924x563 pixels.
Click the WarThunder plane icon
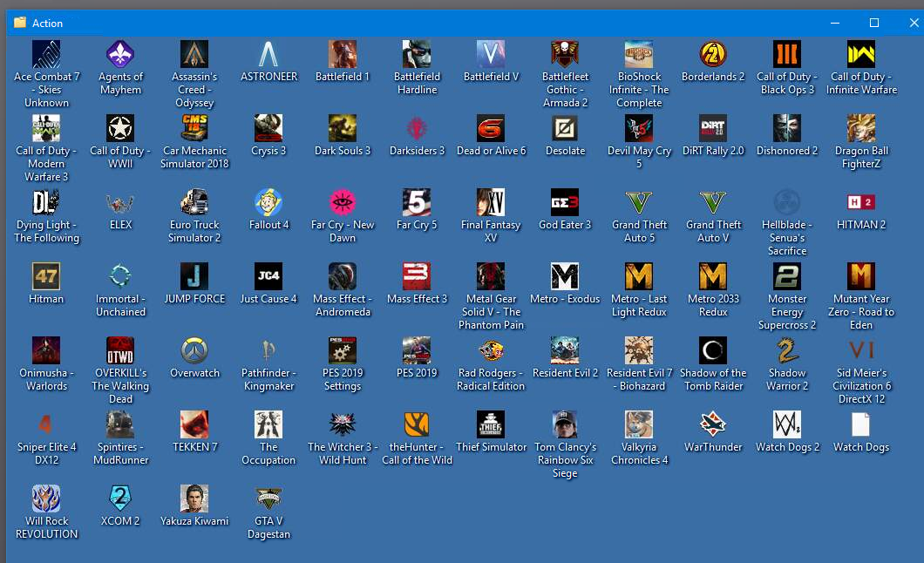[713, 424]
